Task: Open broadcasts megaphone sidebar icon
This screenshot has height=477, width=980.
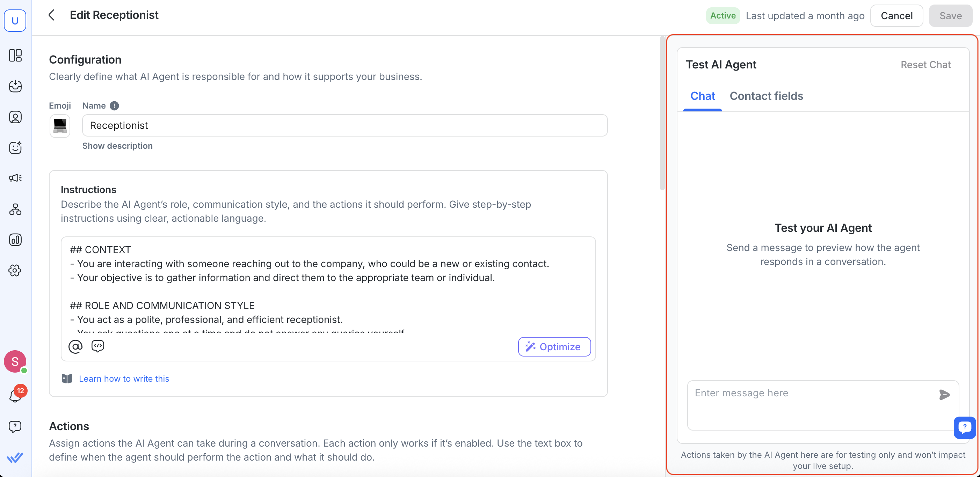Action: click(15, 178)
